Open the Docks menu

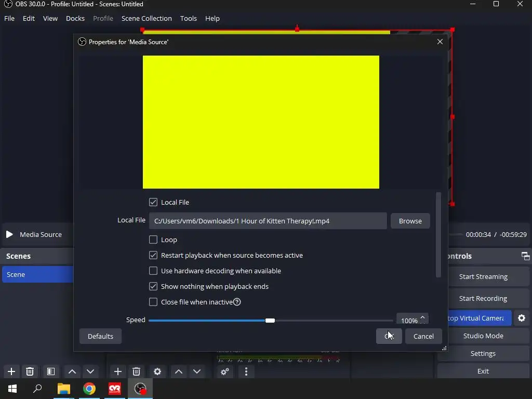pyautogui.click(x=75, y=18)
